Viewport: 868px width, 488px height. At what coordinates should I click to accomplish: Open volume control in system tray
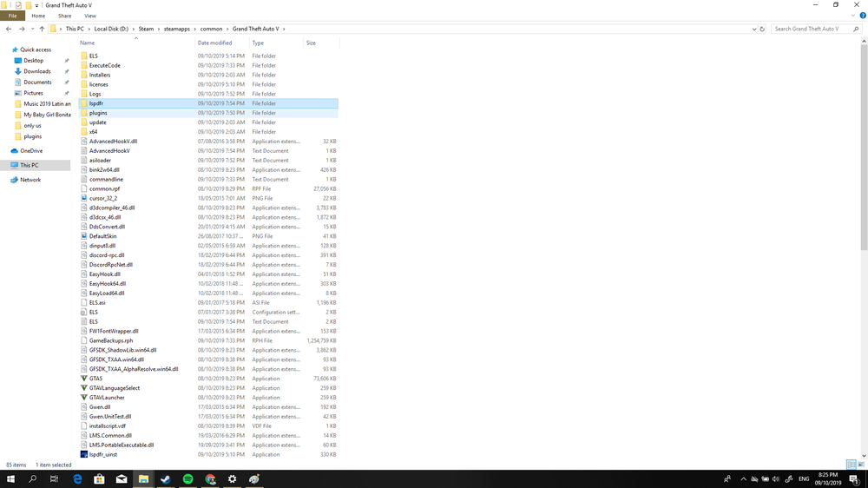point(775,479)
